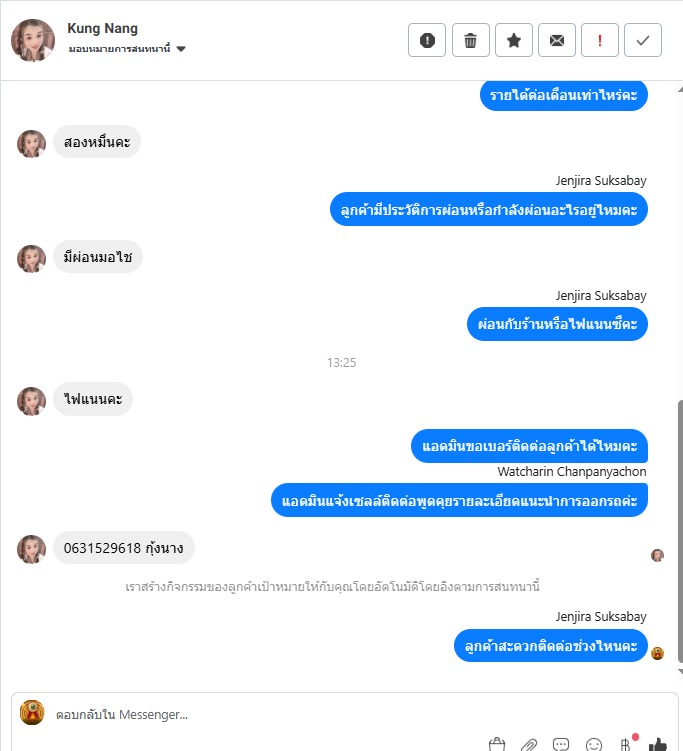The image size is (683, 751).
Task: Open the assign-conversation dropdown arrow
Action: 181,49
